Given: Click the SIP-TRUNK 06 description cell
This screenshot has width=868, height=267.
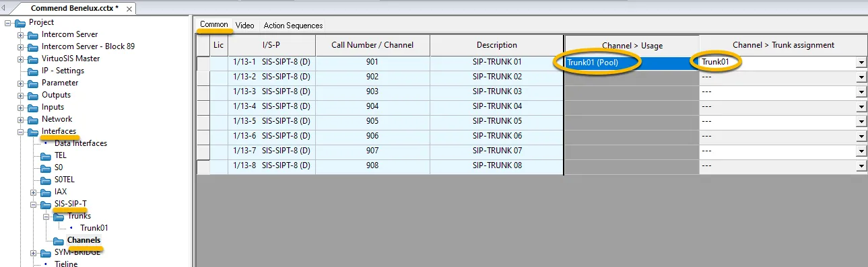Looking at the screenshot, I should click(497, 137).
